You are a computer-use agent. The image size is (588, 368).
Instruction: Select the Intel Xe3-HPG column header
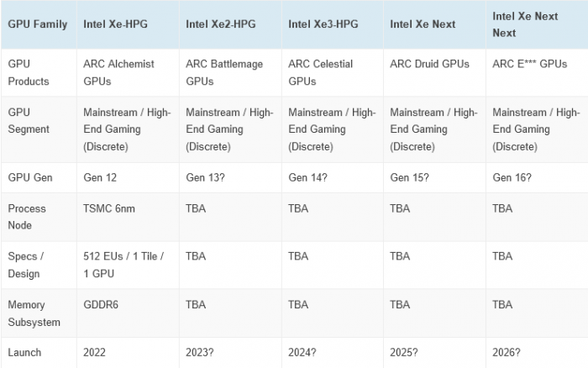tap(323, 24)
